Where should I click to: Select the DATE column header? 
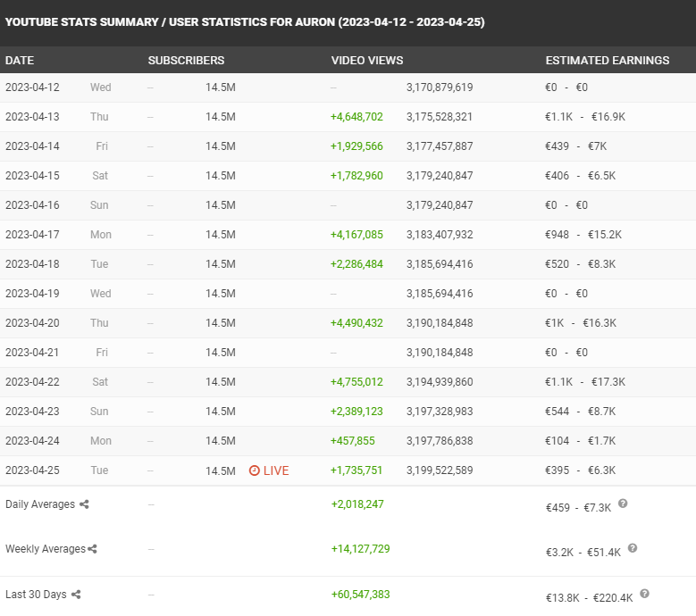[20, 61]
